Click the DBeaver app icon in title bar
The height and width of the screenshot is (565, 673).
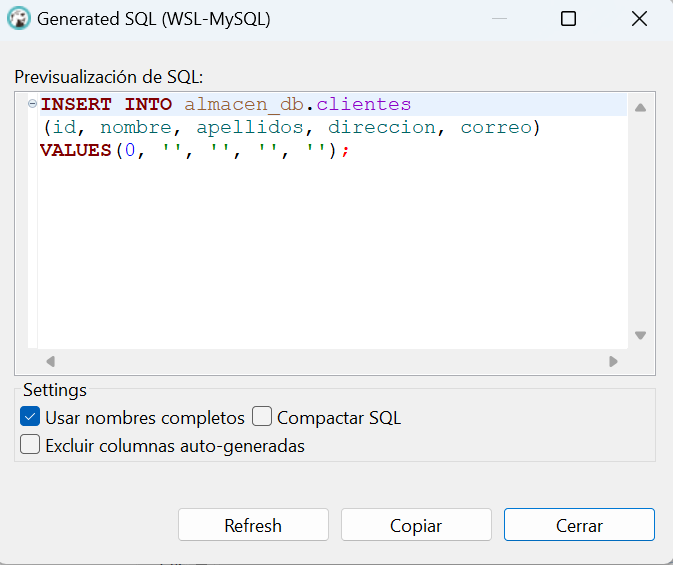[19, 18]
